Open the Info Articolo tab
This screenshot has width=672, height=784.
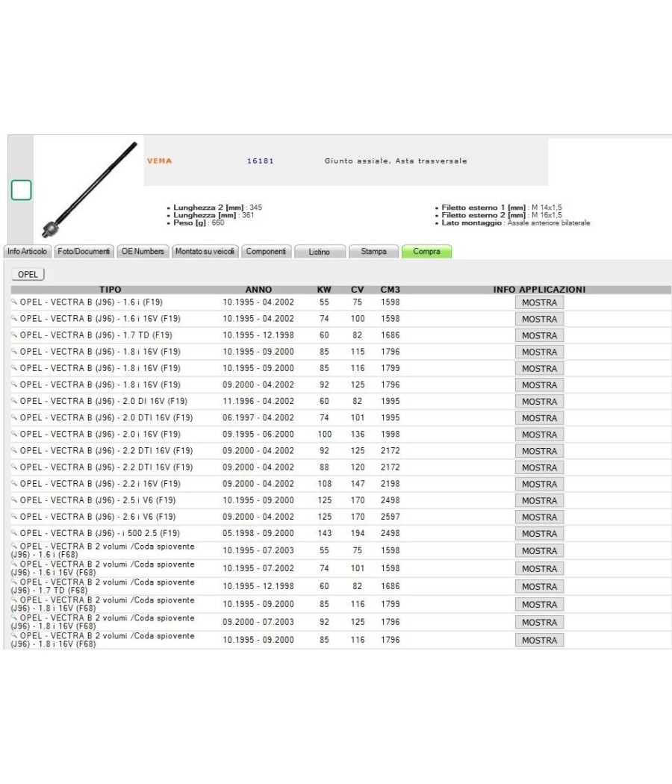click(x=27, y=251)
